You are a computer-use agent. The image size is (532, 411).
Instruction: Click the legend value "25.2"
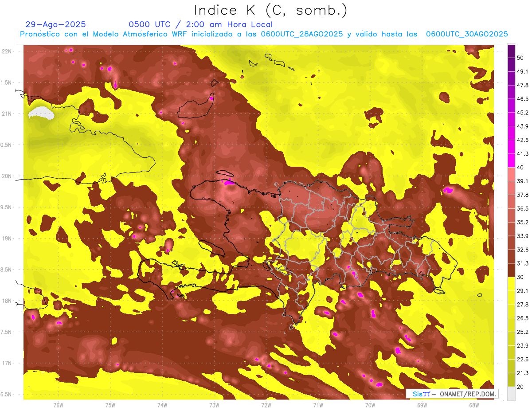point(523,332)
